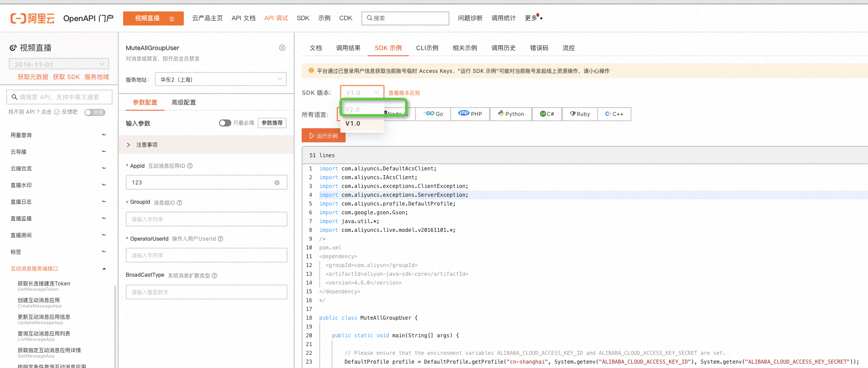868x368 pixels.
Task: Click the 获取 SDK link
Action: (x=66, y=77)
